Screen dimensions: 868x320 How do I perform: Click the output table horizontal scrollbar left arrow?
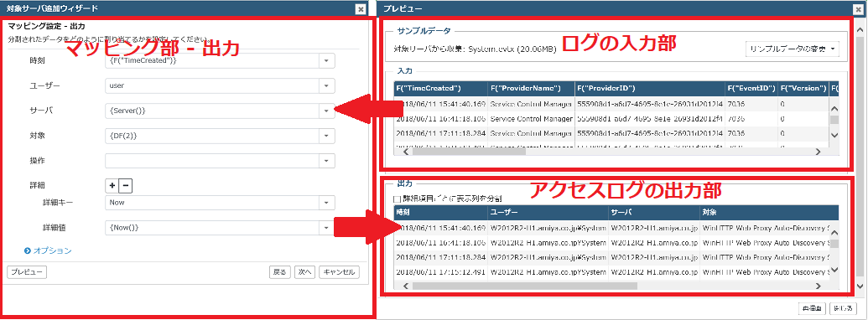[406, 286]
